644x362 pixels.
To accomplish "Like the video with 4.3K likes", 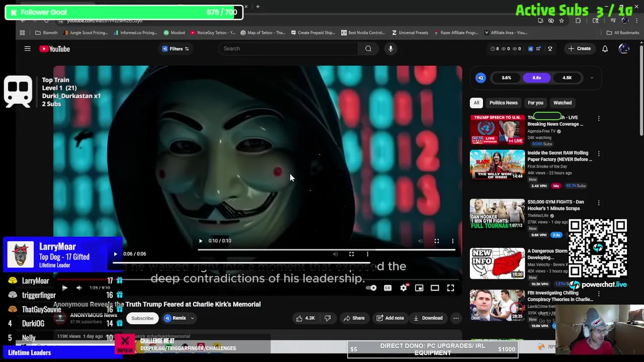I will coord(305,318).
